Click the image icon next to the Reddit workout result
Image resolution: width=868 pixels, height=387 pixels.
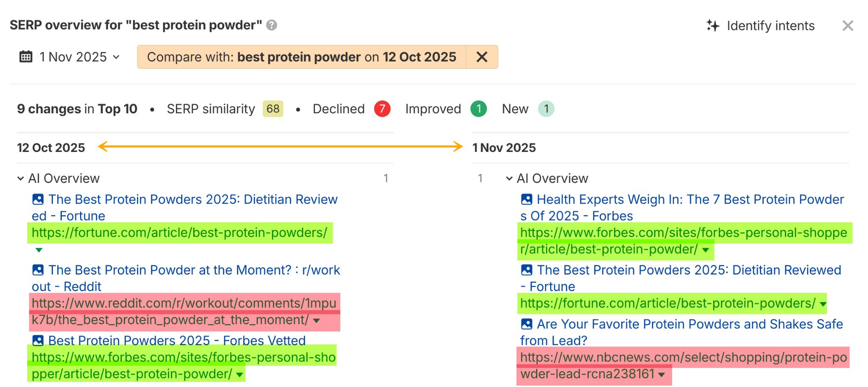click(x=38, y=269)
